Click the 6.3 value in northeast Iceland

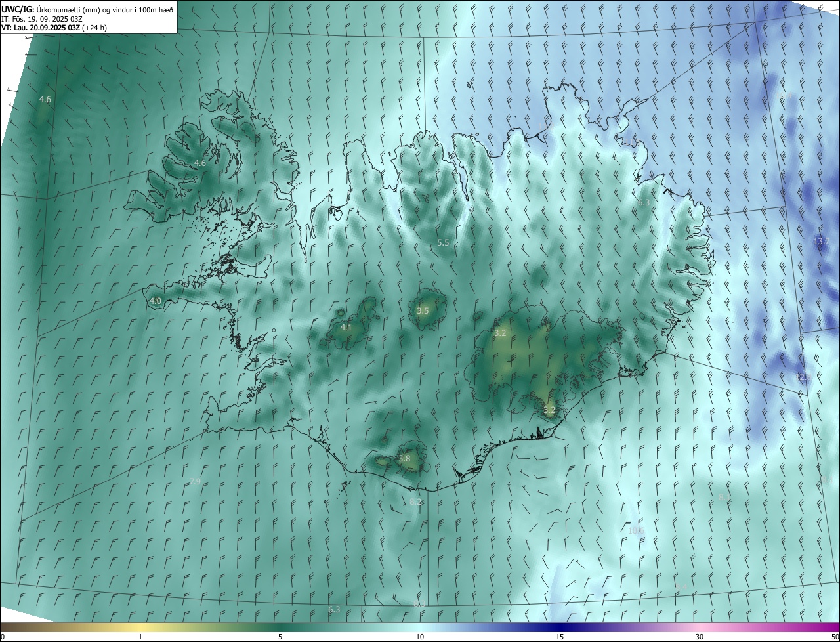click(643, 203)
